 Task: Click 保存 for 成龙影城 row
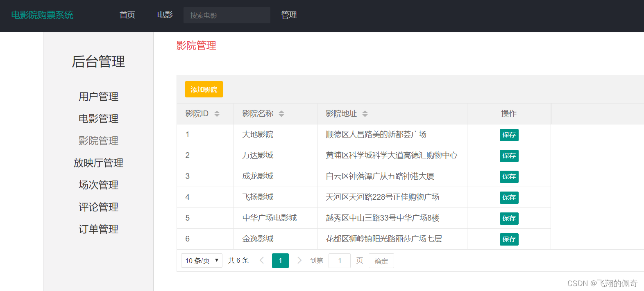click(x=509, y=177)
